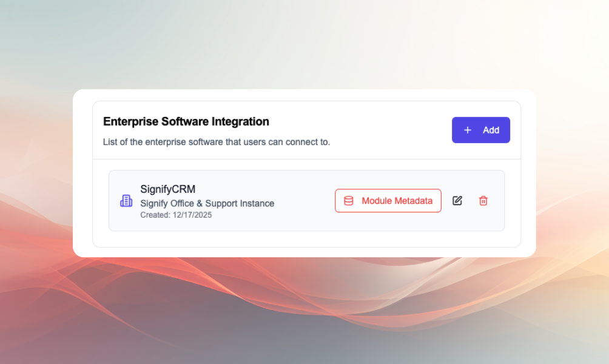The image size is (609, 364).
Task: Click the SignifyCRM integration name
Action: (x=168, y=189)
